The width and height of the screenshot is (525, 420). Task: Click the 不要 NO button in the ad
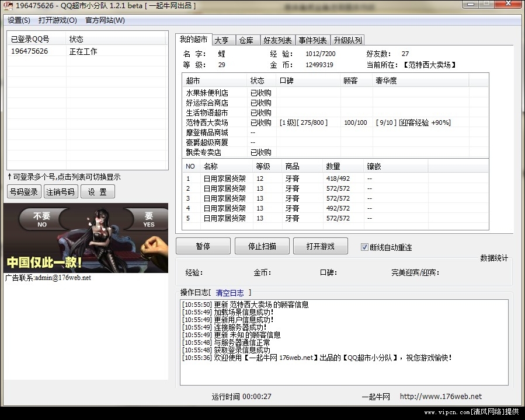click(42, 219)
